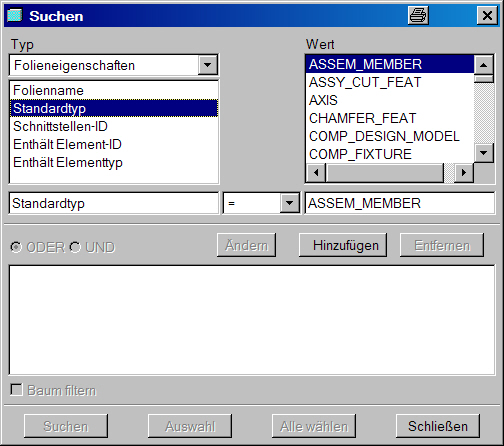The height and width of the screenshot is (446, 504).
Task: Click the down arrow of Wert list scrollbar
Action: coord(483,153)
